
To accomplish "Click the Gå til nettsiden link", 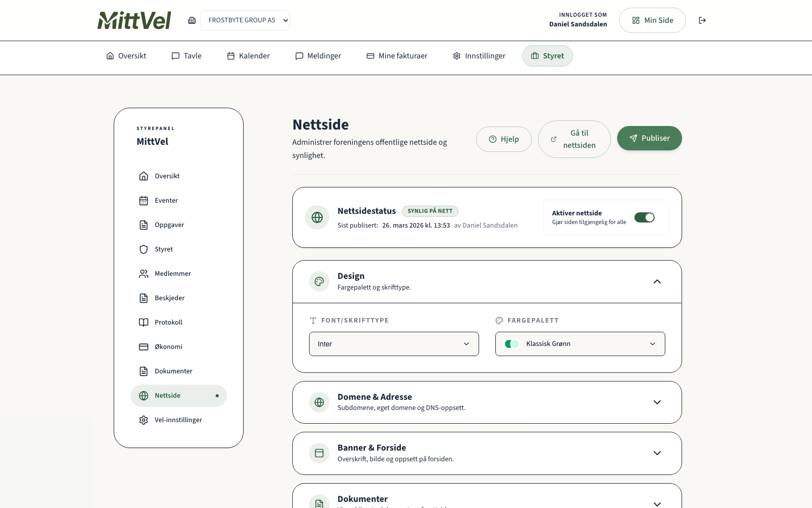I will point(574,139).
